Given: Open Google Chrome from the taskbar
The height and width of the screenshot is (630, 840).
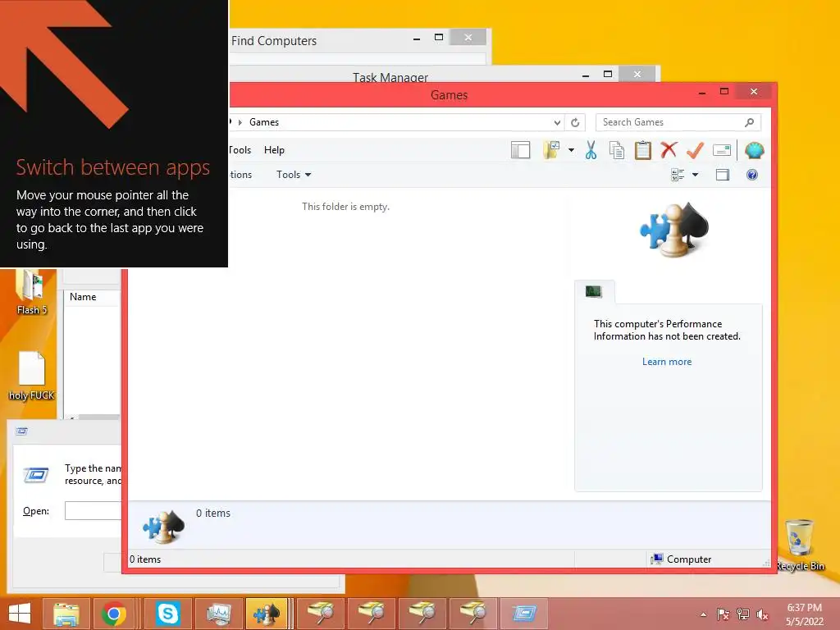Looking at the screenshot, I should pyautogui.click(x=113, y=614).
